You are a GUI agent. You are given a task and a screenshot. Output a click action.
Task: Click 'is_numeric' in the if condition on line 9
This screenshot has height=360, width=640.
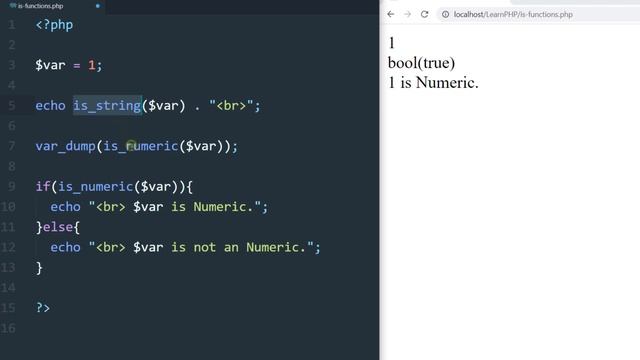coord(96,187)
